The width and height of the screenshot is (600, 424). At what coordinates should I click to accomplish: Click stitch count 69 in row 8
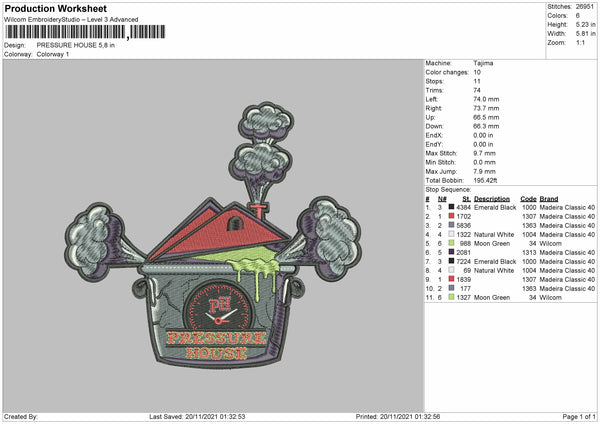467,270
